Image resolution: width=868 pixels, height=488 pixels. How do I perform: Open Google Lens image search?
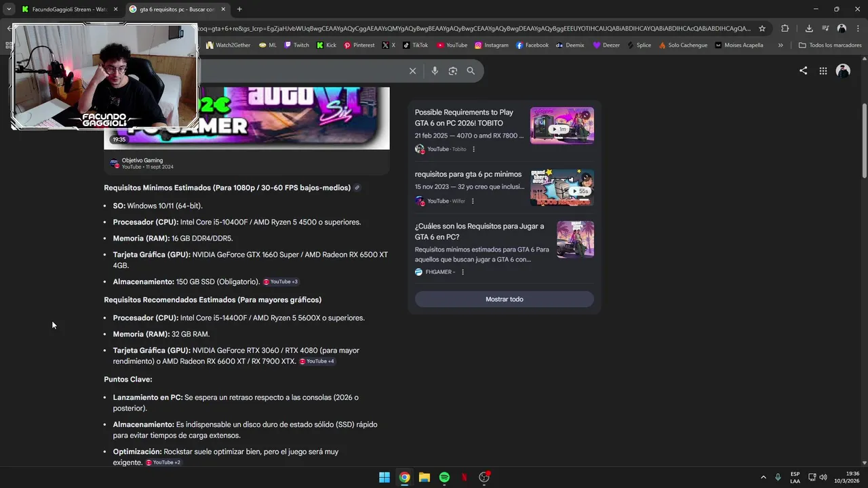click(x=453, y=71)
